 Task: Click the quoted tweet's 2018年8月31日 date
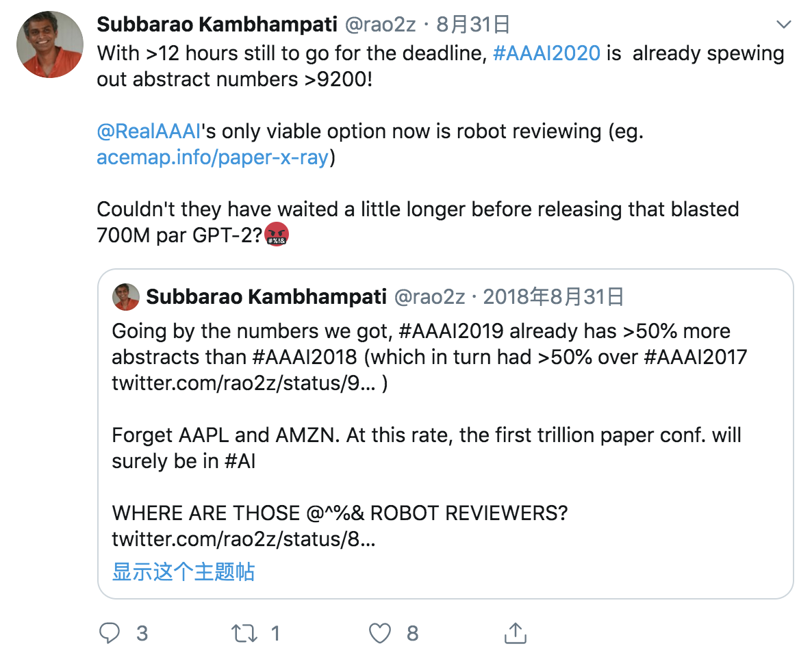[553, 296]
